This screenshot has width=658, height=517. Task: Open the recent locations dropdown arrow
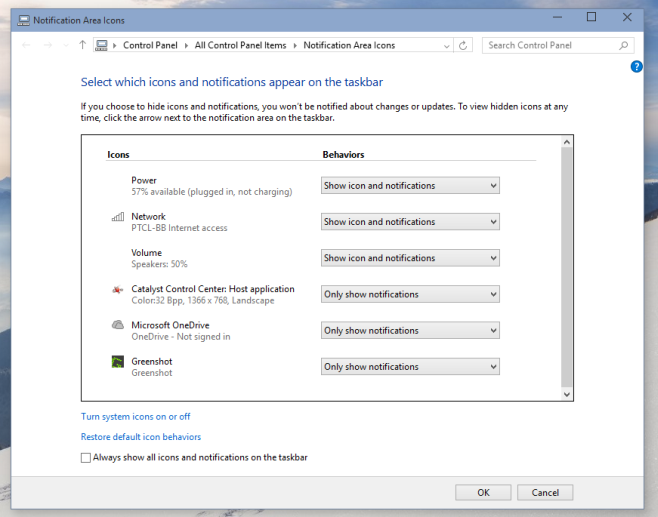65,45
